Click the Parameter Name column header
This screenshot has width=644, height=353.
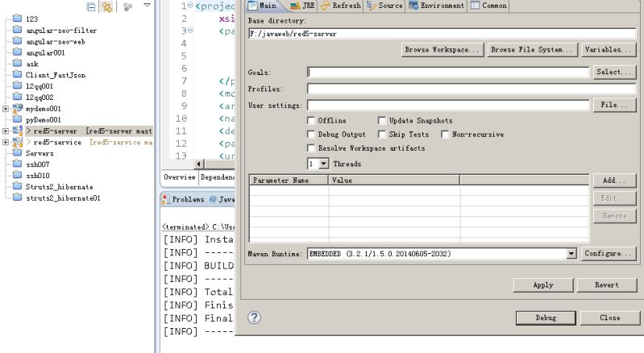(289, 180)
